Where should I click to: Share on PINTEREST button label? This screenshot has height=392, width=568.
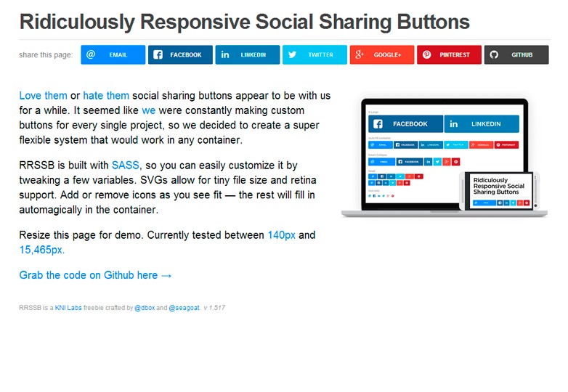click(x=455, y=55)
